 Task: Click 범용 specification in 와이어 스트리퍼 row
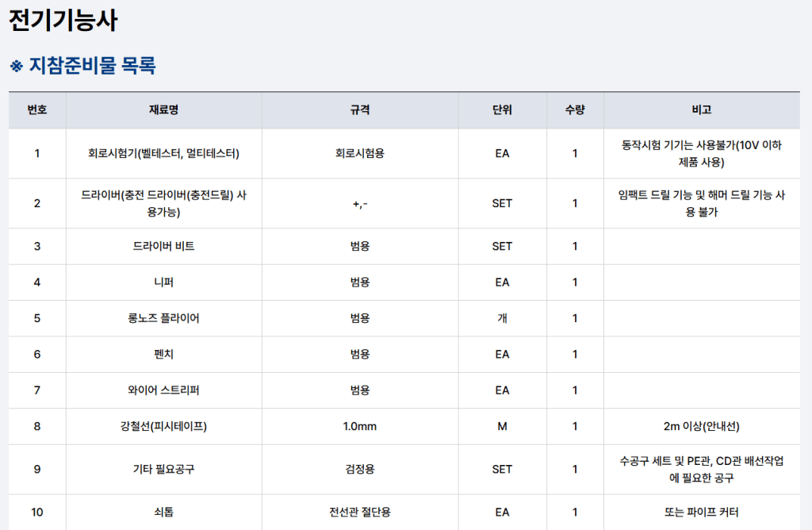coord(360,390)
